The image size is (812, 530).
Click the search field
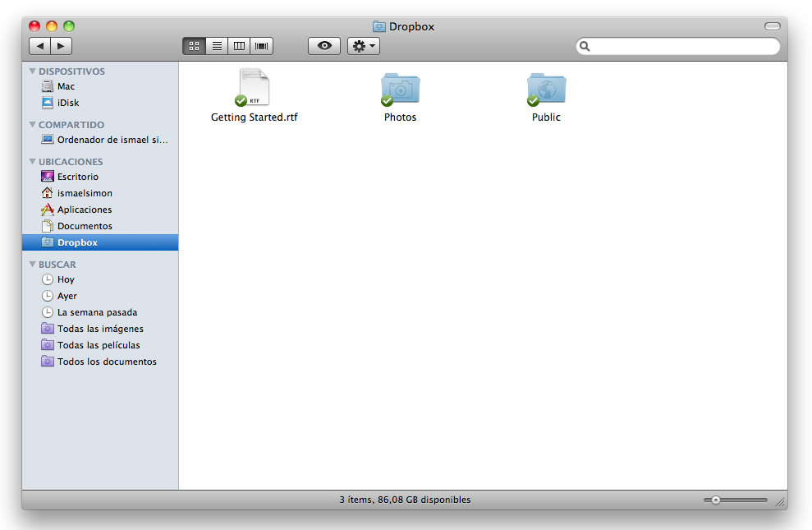(x=678, y=46)
